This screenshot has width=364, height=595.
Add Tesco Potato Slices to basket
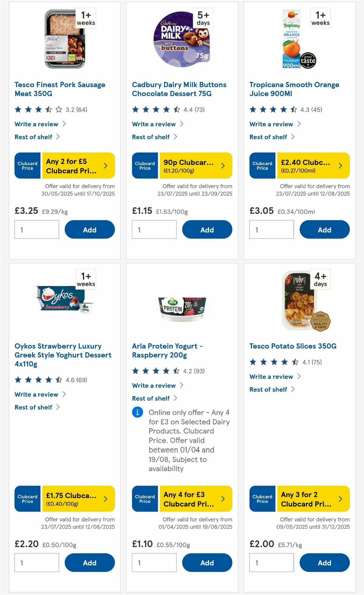(x=324, y=563)
